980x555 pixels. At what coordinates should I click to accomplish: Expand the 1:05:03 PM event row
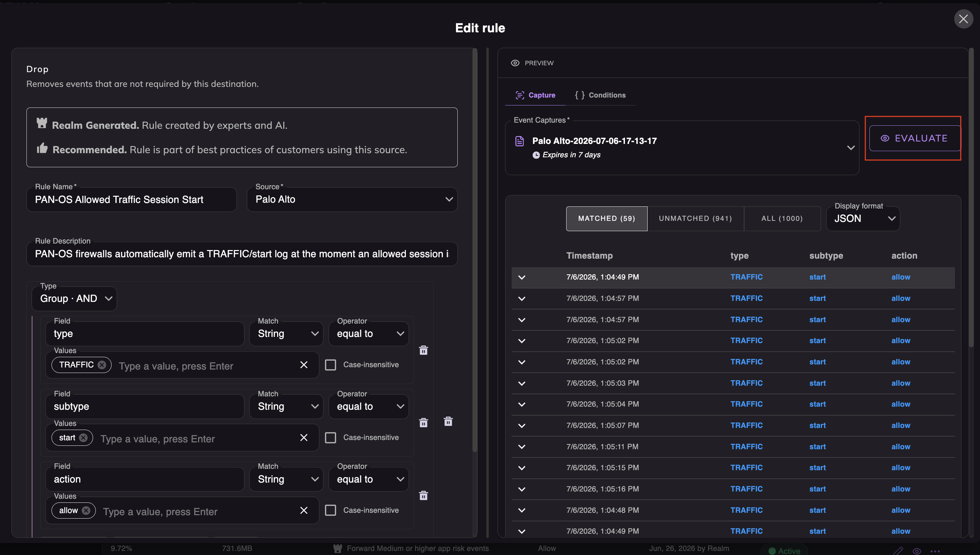[522, 384]
